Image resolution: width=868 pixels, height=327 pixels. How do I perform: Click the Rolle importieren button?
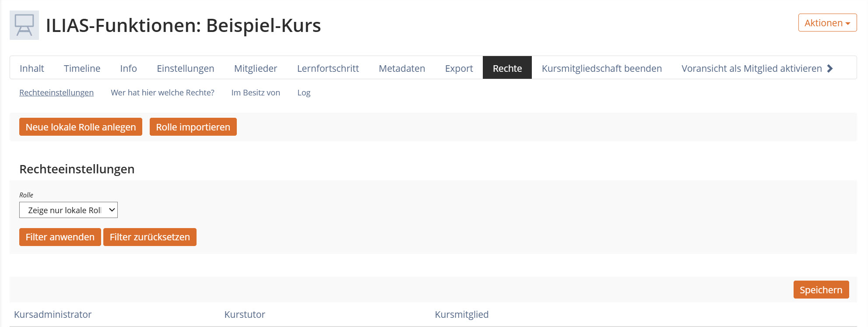click(x=193, y=127)
